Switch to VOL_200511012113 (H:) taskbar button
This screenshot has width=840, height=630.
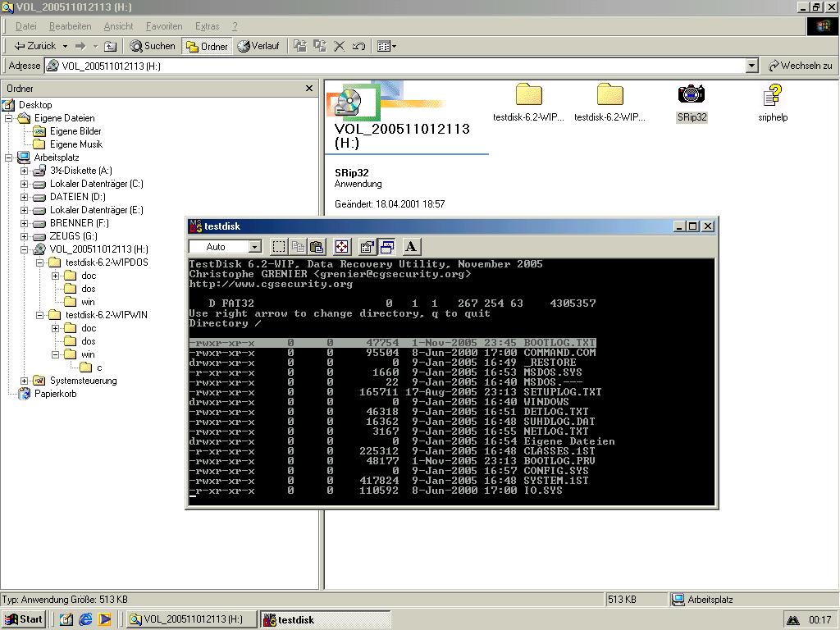(192, 619)
